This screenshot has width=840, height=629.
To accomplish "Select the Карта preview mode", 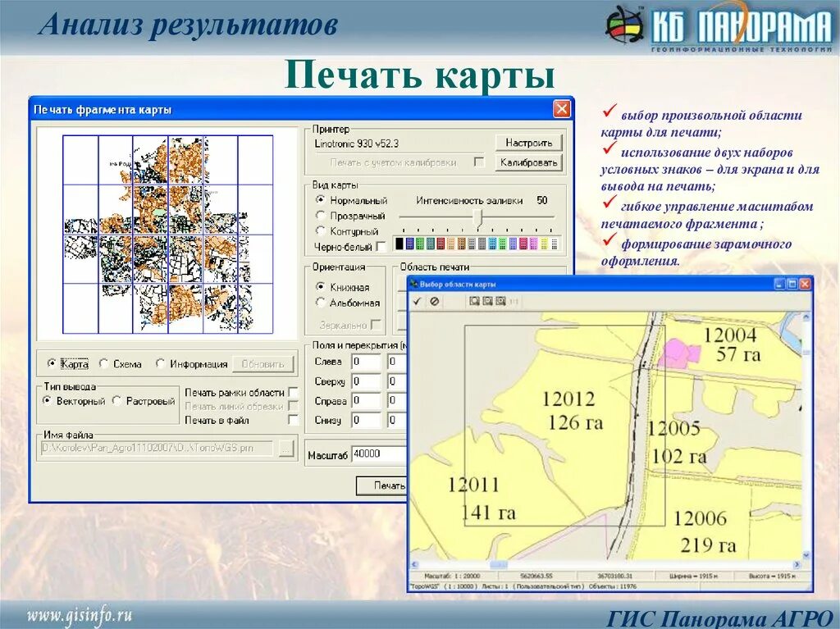I will (52, 363).
